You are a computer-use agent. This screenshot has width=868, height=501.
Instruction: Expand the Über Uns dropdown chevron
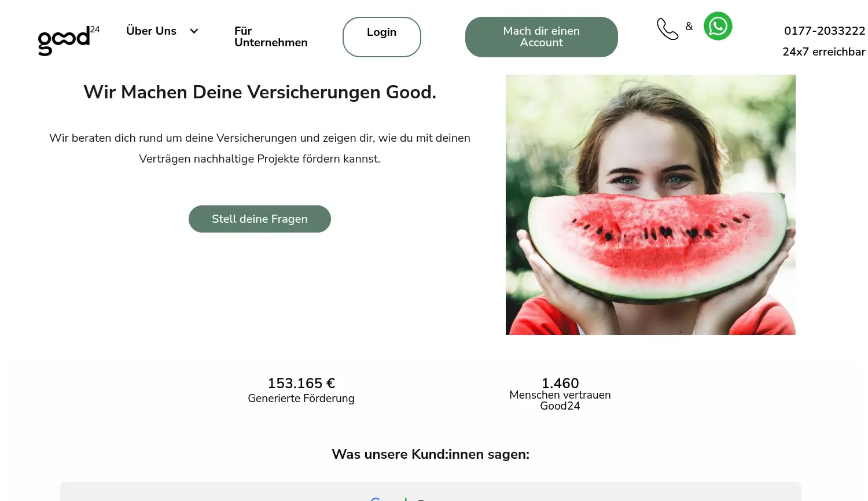pos(194,31)
